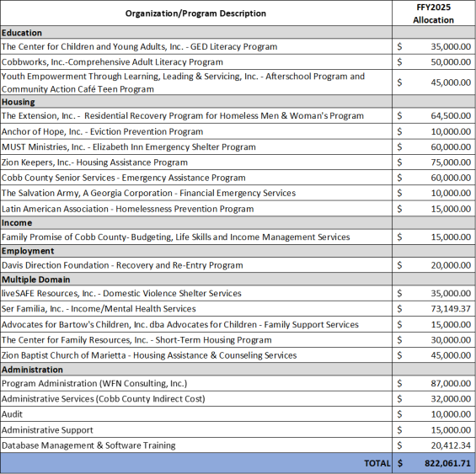Select Administrative Services (Cobb County Indirect Cost) row
Image resolution: width=476 pixels, height=474 pixels.
tap(104, 398)
